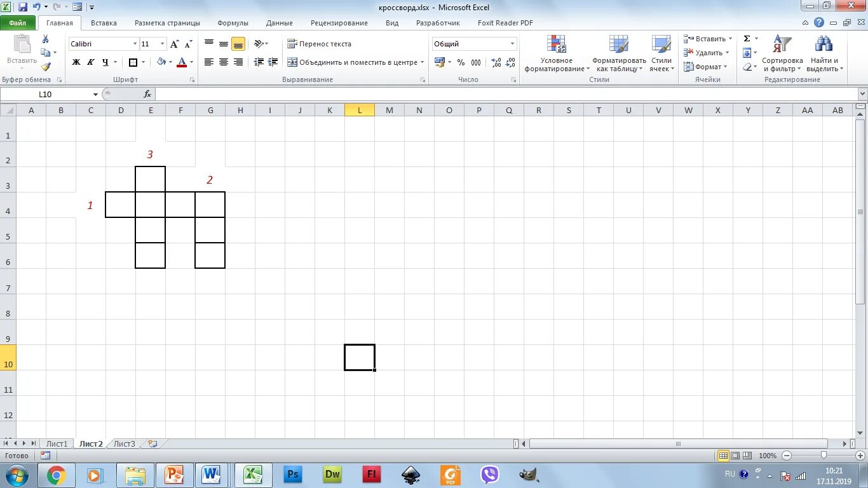Switch to Разметка страницы tab

click(x=167, y=23)
